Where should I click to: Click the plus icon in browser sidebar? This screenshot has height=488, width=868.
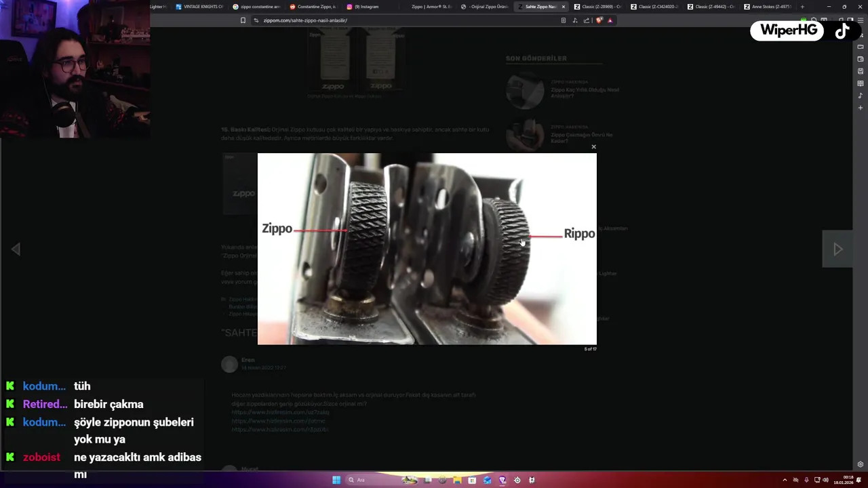click(861, 108)
